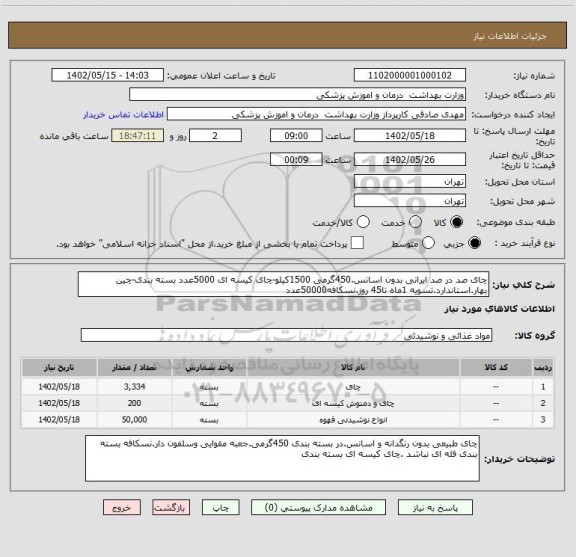Click the اطلاعات کالاهای مورد نیاز heading
Screen dimensions: 576x557
point(500,309)
